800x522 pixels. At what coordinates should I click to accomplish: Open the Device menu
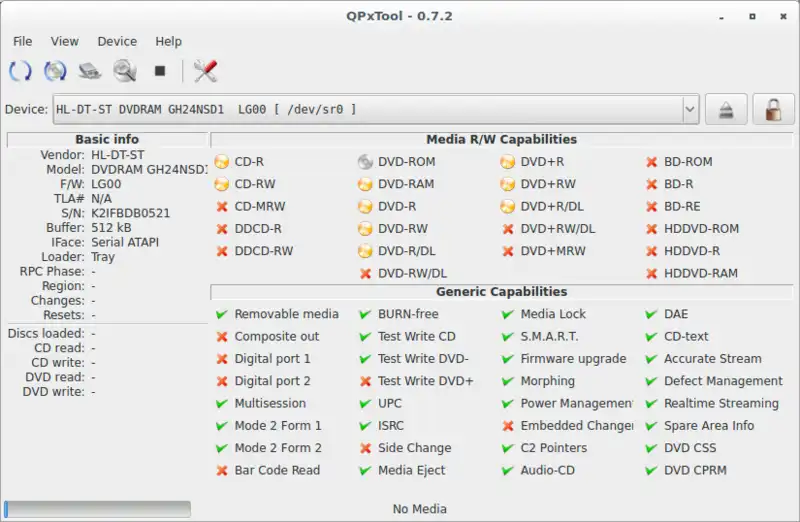[x=117, y=41]
